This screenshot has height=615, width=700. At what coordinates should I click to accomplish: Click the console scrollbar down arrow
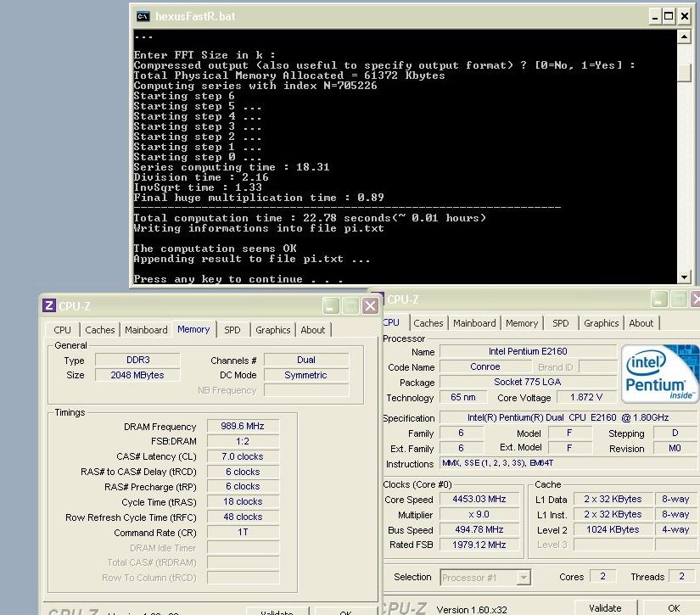coord(684,277)
